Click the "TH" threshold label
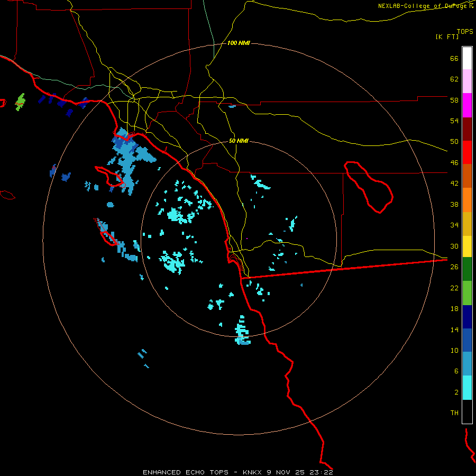 [x=454, y=413]
